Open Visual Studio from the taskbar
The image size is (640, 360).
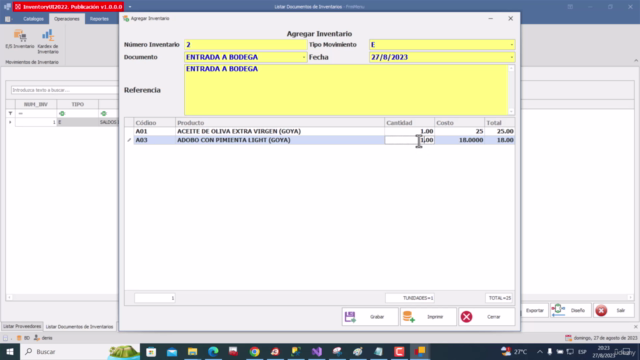[x=317, y=351]
